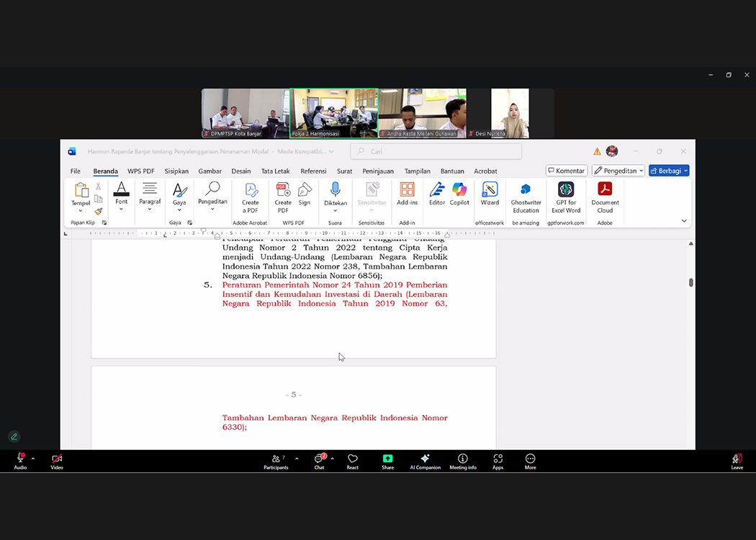Viewport: 756px width, 540px height.
Task: Click the Komentar button
Action: pos(567,171)
